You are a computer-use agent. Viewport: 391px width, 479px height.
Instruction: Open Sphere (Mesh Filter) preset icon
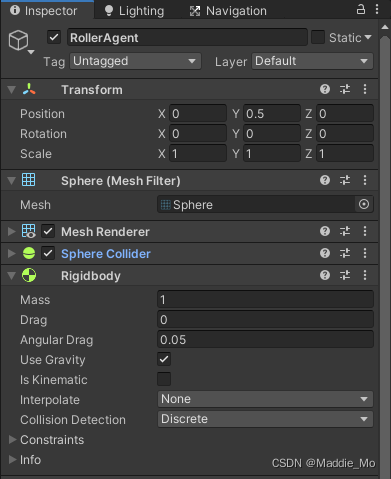pos(345,180)
